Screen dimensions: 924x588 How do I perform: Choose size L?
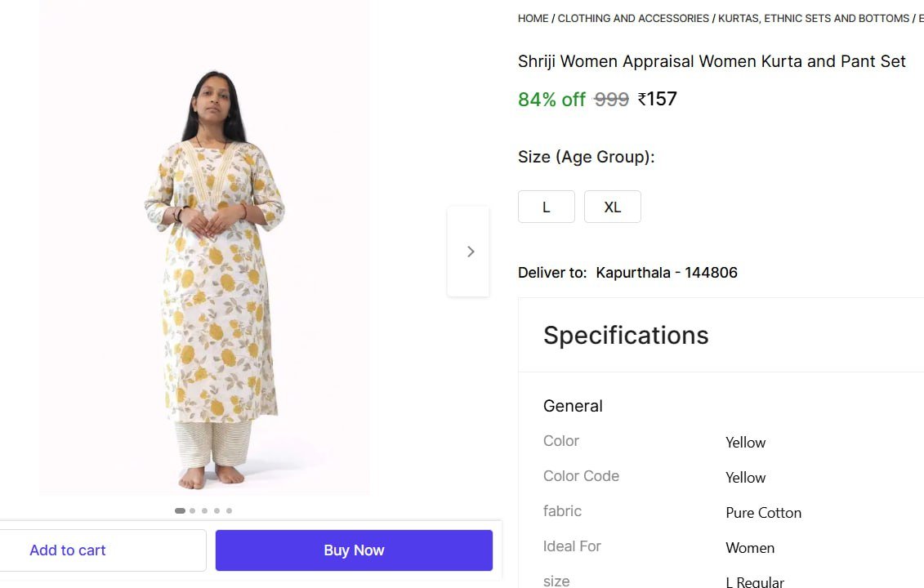point(546,207)
